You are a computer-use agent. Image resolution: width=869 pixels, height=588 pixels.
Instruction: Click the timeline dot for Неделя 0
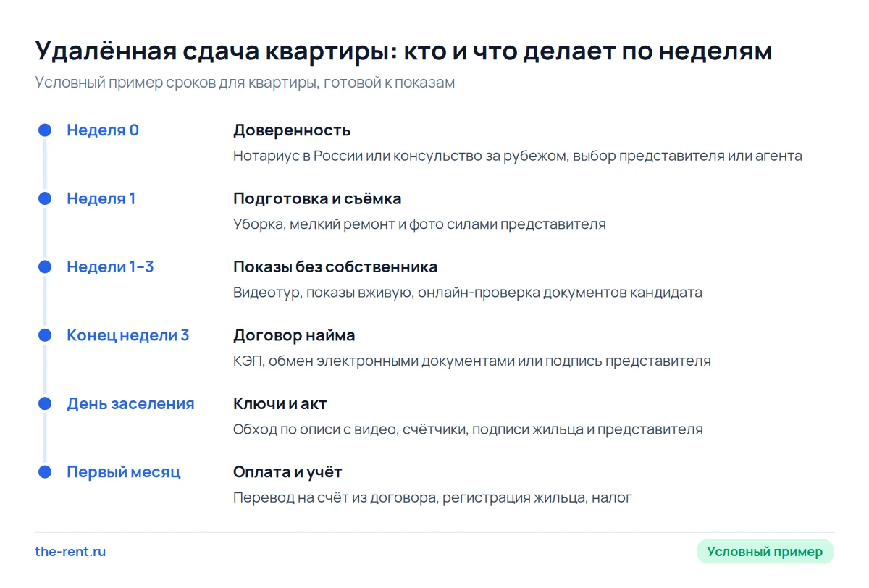45,130
